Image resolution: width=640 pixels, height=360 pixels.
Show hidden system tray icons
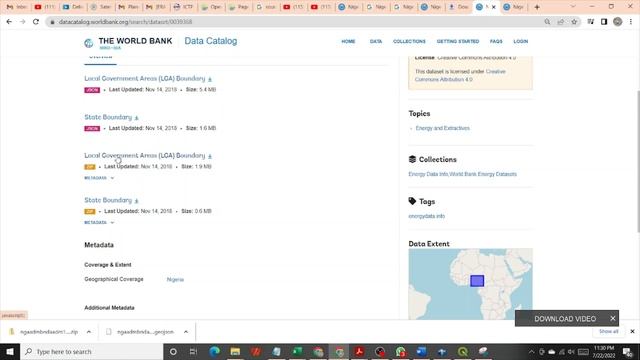pyautogui.click(x=531, y=351)
